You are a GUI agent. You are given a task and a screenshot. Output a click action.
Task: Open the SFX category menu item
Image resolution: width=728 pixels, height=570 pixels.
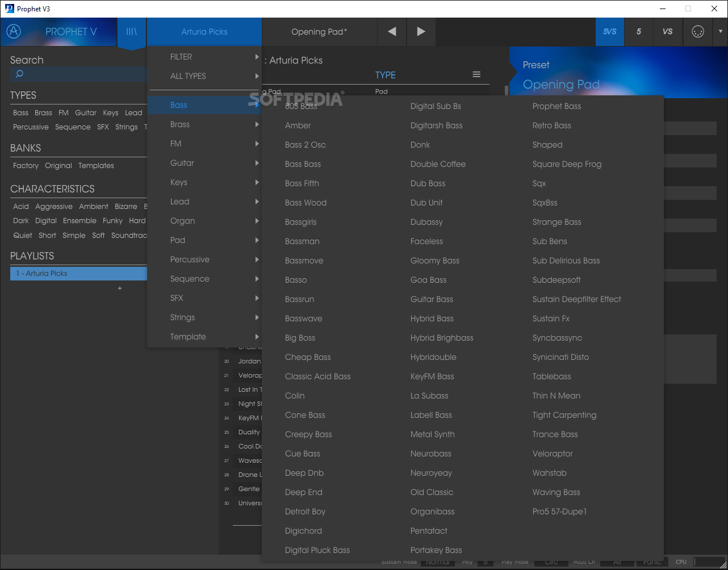204,298
